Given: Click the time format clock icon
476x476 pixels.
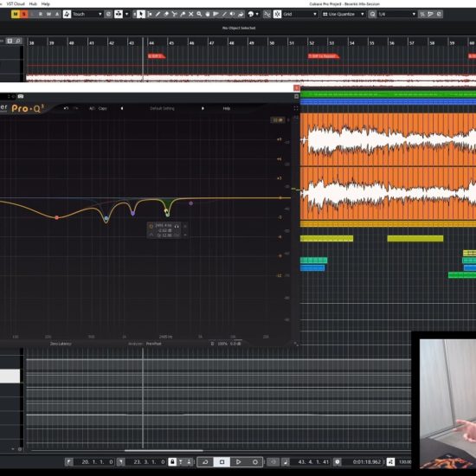Looking at the screenshot, I should tap(338, 462).
